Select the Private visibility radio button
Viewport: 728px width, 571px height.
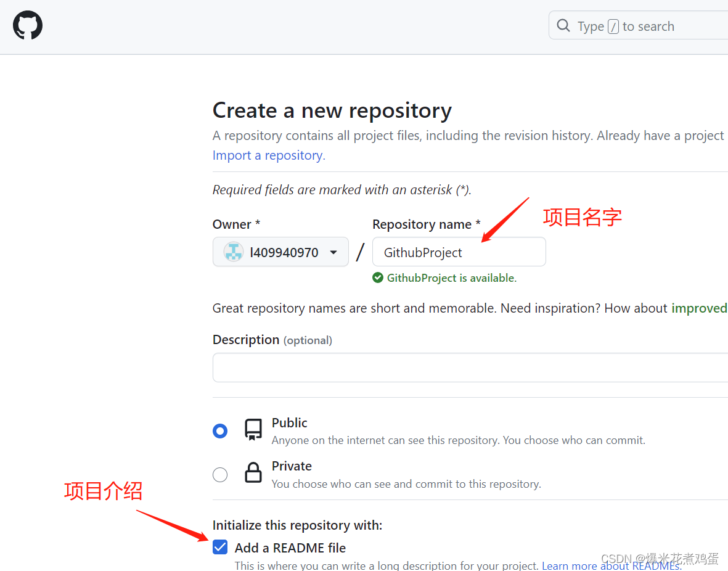point(220,474)
